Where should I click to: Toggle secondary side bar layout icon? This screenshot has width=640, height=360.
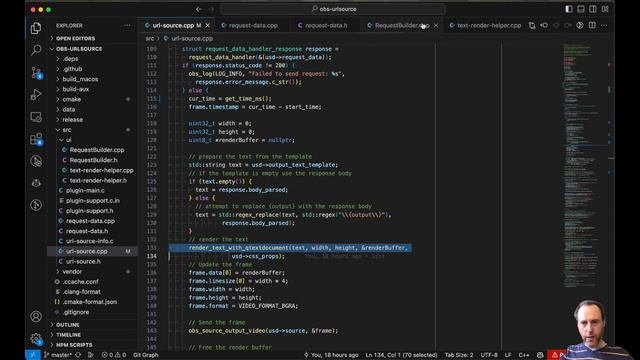click(x=593, y=9)
